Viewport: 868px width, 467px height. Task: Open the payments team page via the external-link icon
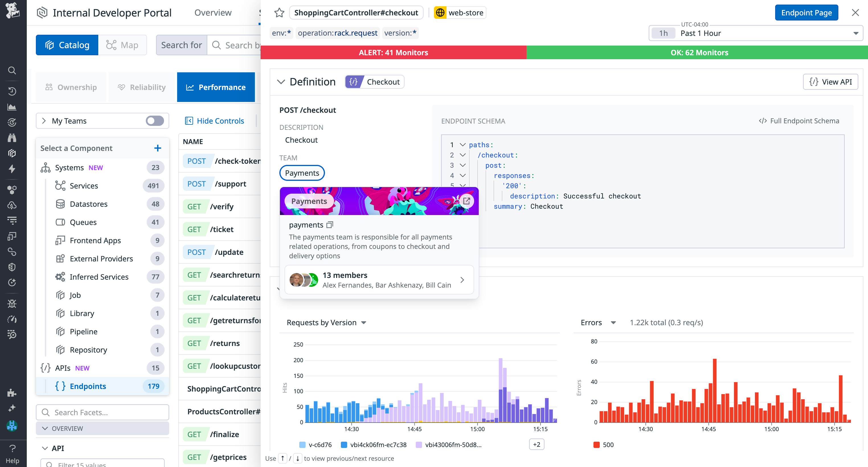coord(467,201)
